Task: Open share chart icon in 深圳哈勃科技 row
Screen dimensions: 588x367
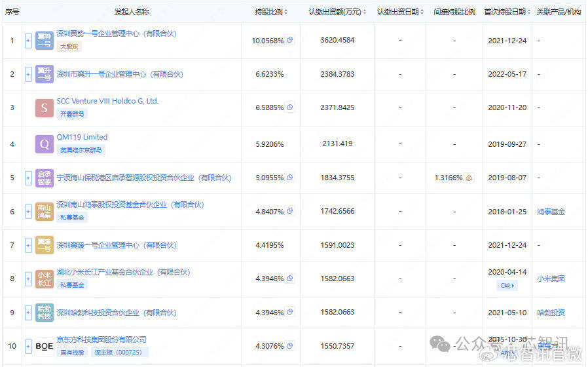Action: pyautogui.click(x=290, y=312)
